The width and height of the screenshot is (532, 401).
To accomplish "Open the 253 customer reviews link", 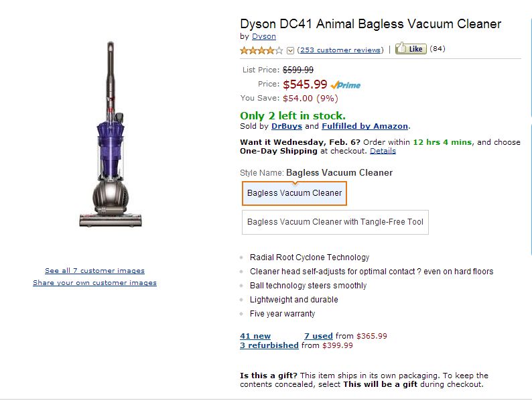I will (x=340, y=50).
